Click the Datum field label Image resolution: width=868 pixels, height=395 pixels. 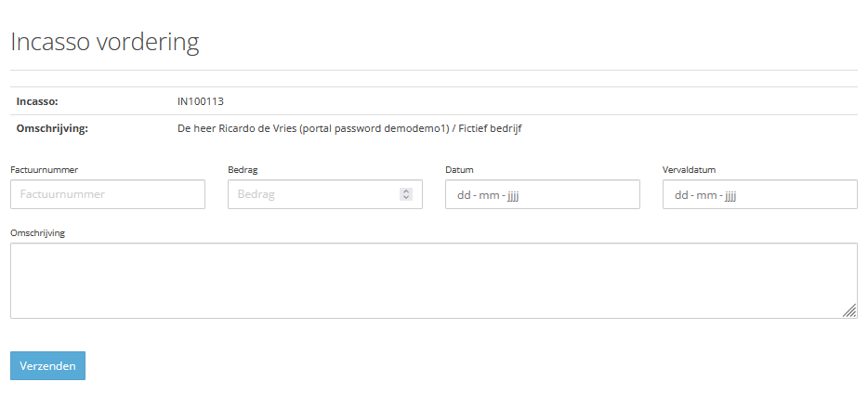click(460, 170)
